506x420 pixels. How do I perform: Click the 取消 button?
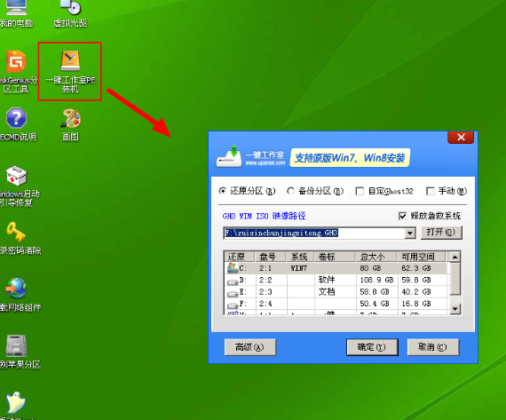click(x=433, y=347)
